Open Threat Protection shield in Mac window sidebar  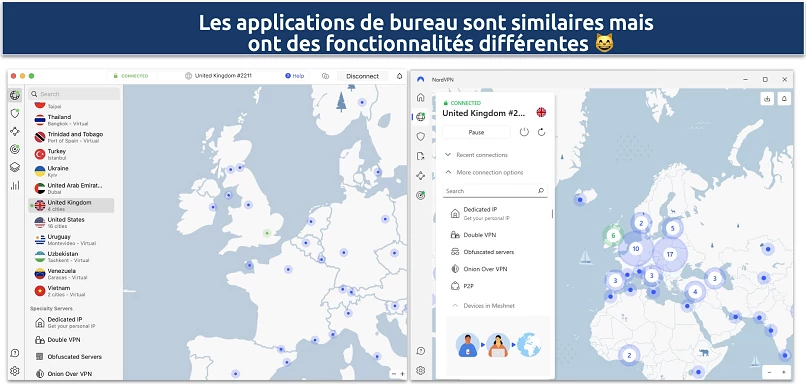[x=15, y=113]
